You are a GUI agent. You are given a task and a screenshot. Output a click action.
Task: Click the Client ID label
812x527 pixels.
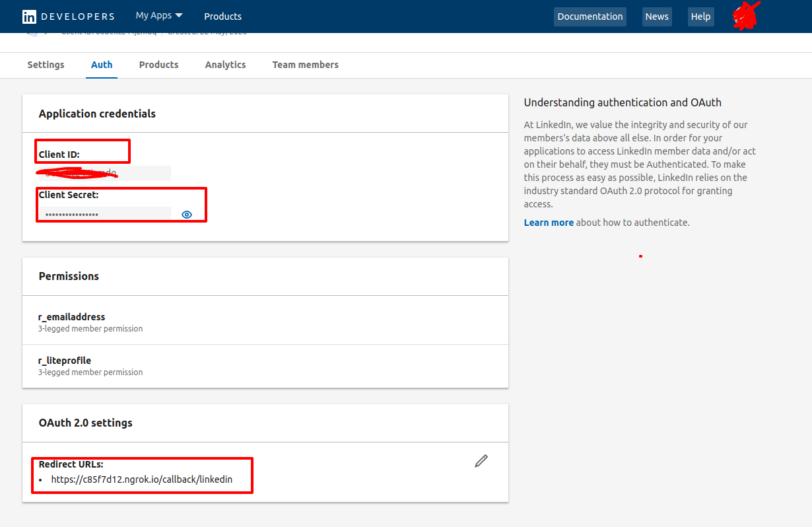click(59, 155)
